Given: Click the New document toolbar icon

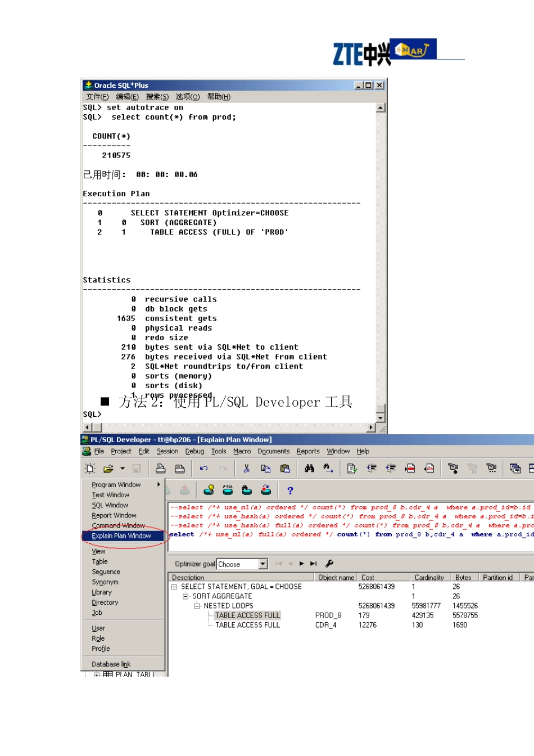Looking at the screenshot, I should [90, 468].
